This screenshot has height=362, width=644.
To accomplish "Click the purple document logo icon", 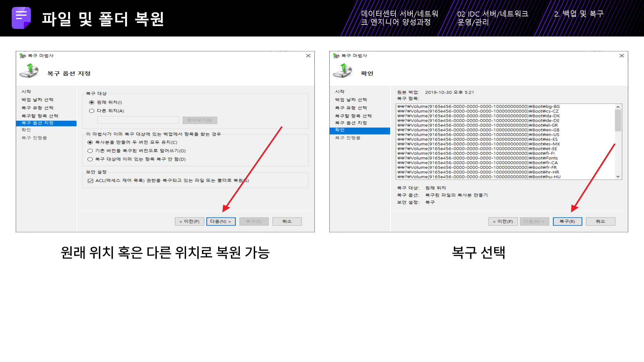I will click(21, 18).
